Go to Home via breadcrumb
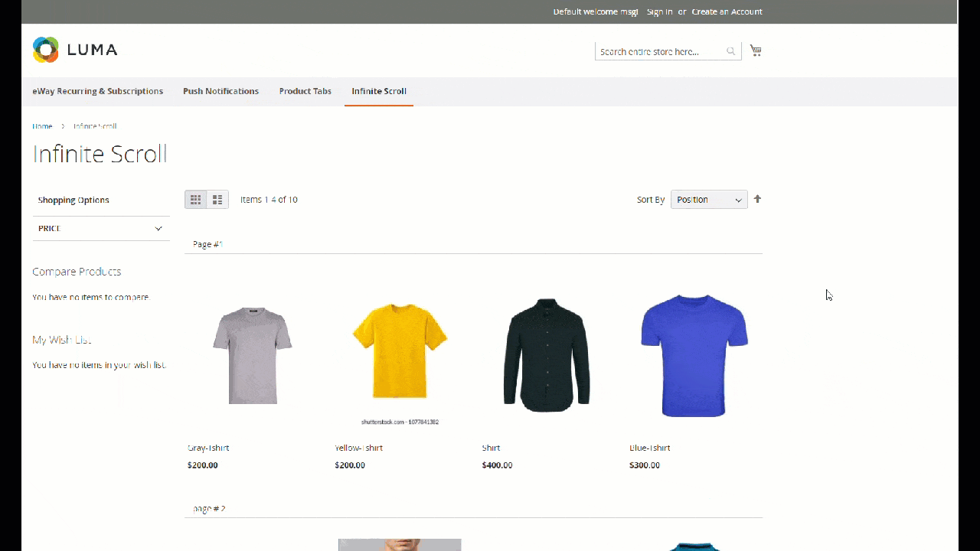Viewport: 980px width, 551px height. pos(42,126)
